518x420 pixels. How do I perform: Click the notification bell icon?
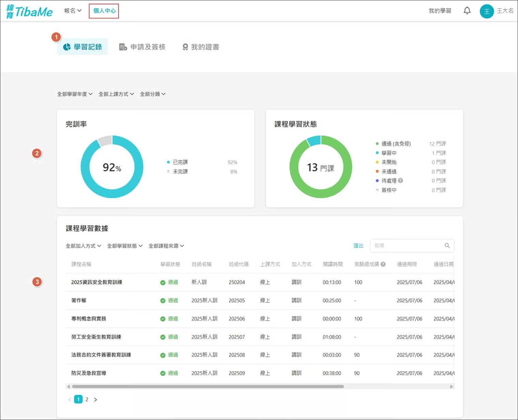(467, 11)
